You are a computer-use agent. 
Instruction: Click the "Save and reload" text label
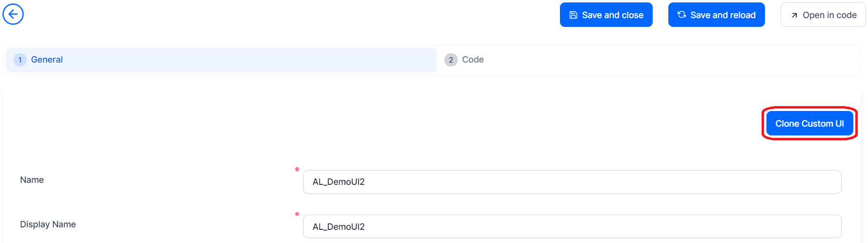[723, 15]
